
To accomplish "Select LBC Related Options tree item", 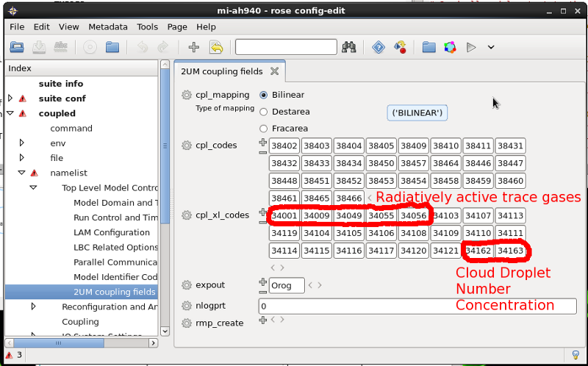I will click(115, 247).
